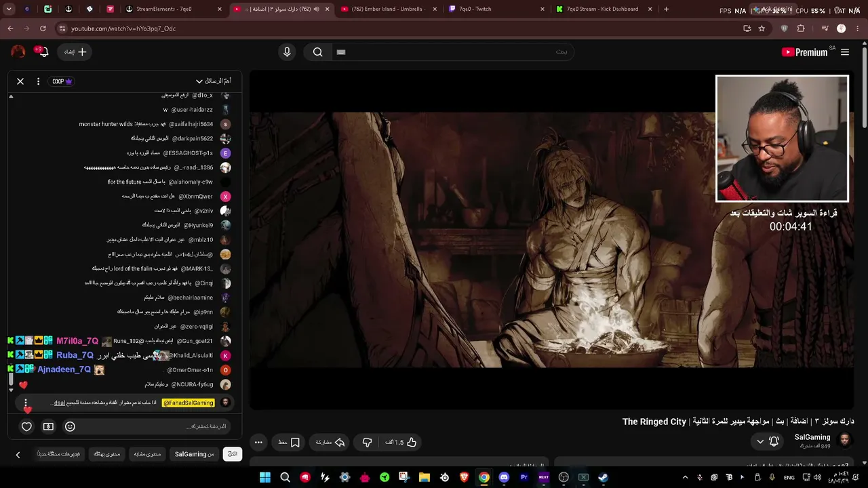
Task: Open Super Chat purchase icon
Action: click(x=48, y=426)
